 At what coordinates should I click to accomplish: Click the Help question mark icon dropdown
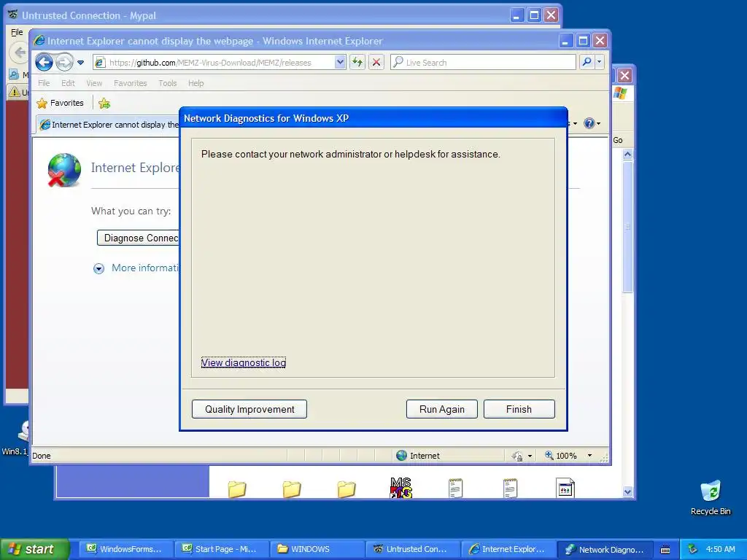(592, 123)
